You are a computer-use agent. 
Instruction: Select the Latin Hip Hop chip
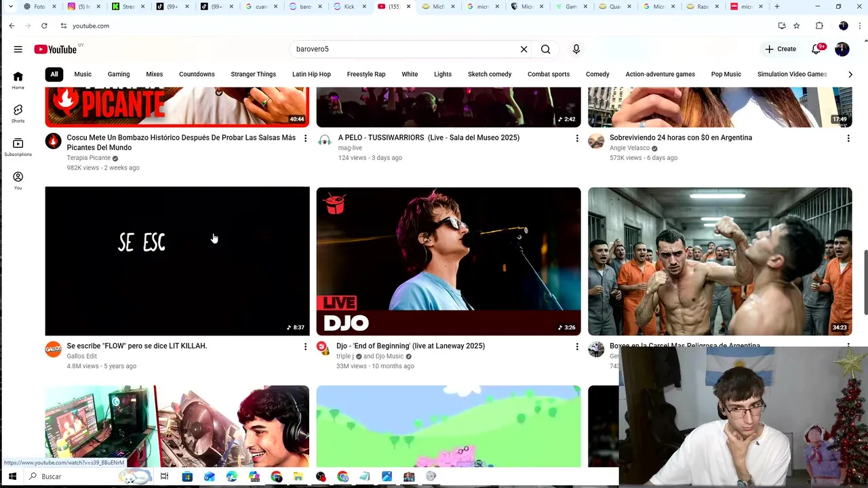pyautogui.click(x=311, y=74)
